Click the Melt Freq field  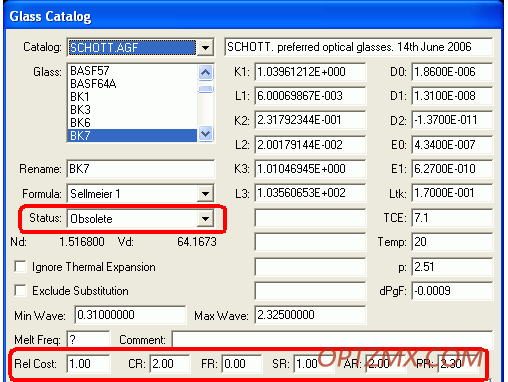88,340
